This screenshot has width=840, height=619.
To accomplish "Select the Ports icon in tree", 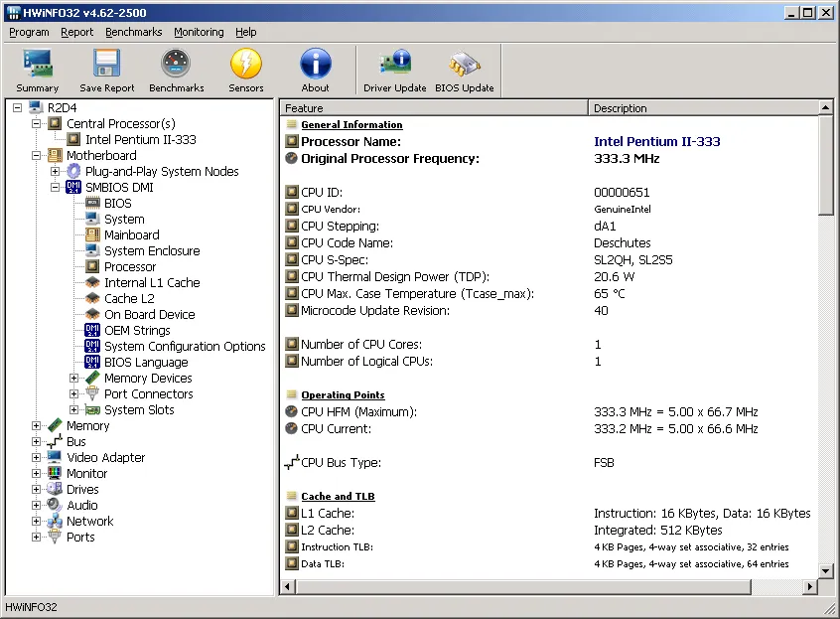I will [x=55, y=537].
